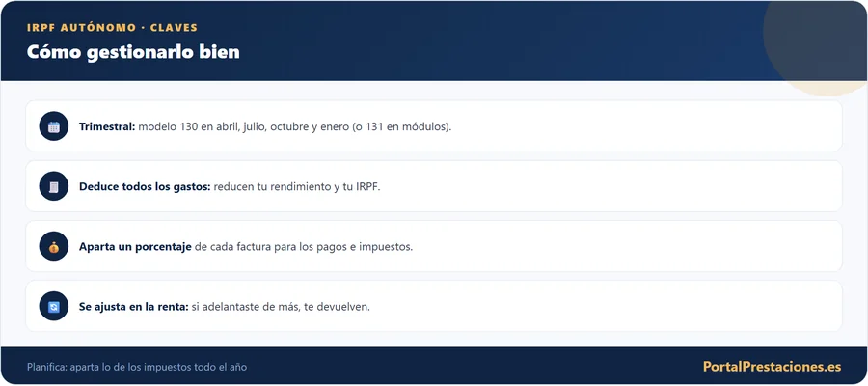Image resolution: width=868 pixels, height=386 pixels.
Task: Click the 'Aparta un porcentaje' bold label
Action: tap(135, 246)
